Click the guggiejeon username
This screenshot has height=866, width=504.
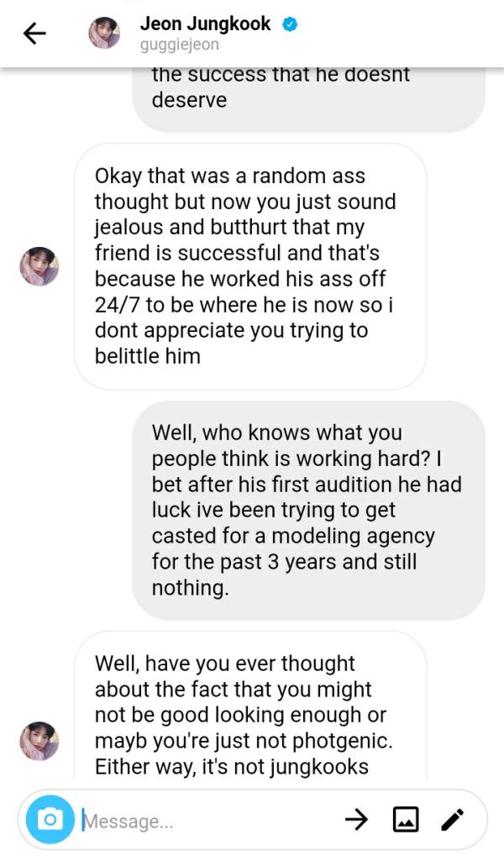coord(179,45)
